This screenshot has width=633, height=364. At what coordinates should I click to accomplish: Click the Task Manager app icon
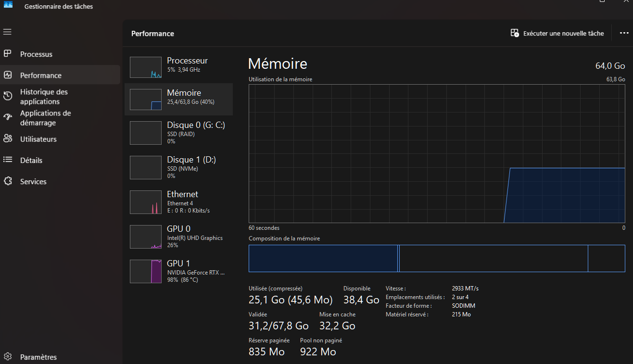pos(8,5)
